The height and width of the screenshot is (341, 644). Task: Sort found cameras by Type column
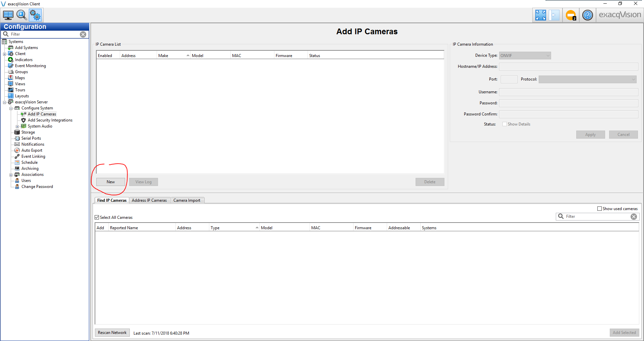(234, 228)
